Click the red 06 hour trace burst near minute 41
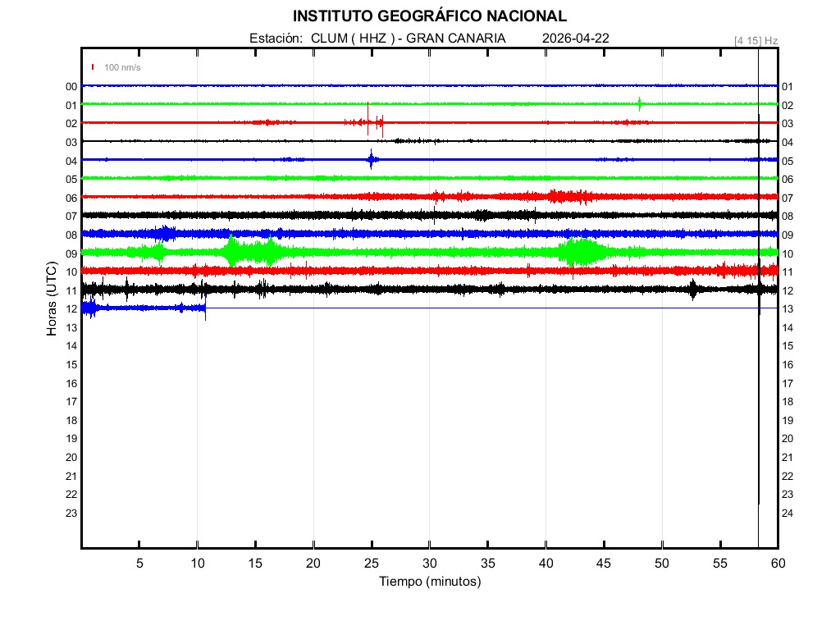This screenshot has height=630, width=840. pos(562,196)
